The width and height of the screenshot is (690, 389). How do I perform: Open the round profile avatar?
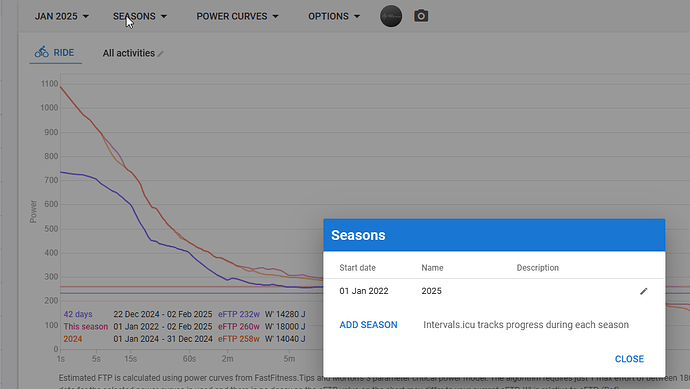click(x=391, y=16)
